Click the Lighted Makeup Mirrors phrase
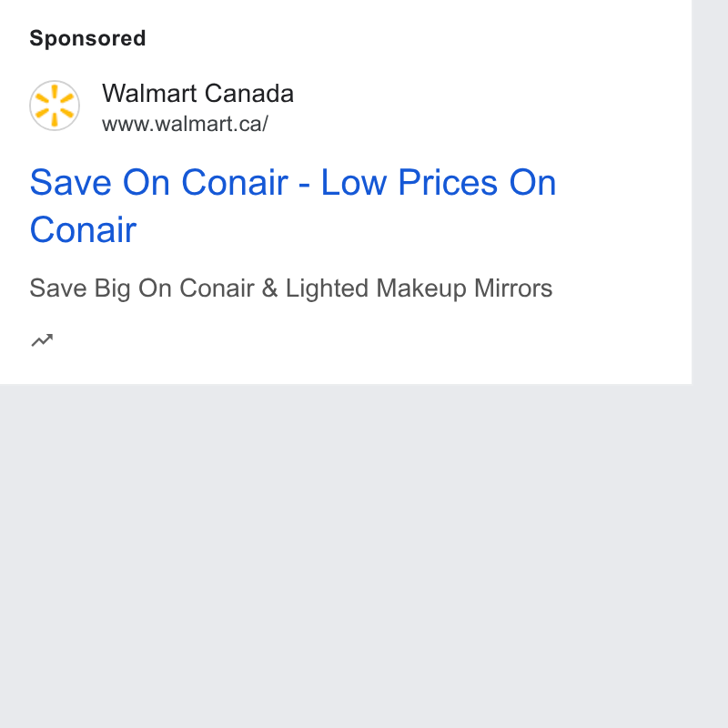The height and width of the screenshot is (728, 728). click(x=419, y=288)
